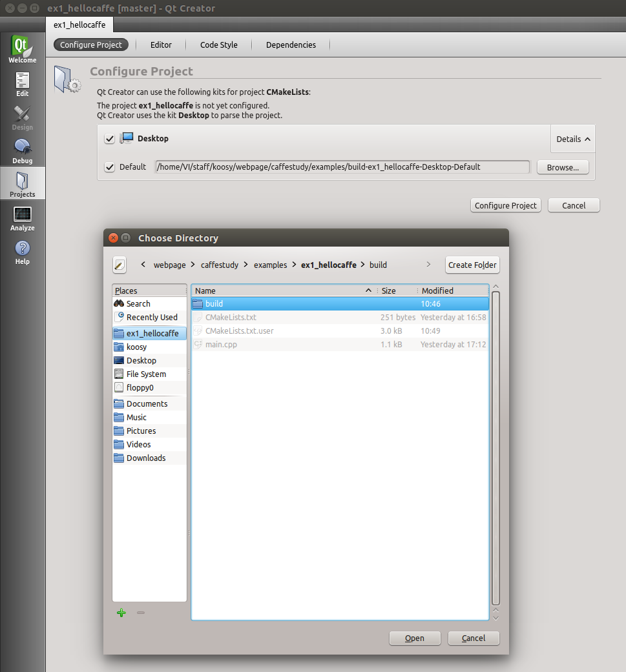Switch to Debug mode
This screenshot has width=626, height=672.
(x=23, y=151)
